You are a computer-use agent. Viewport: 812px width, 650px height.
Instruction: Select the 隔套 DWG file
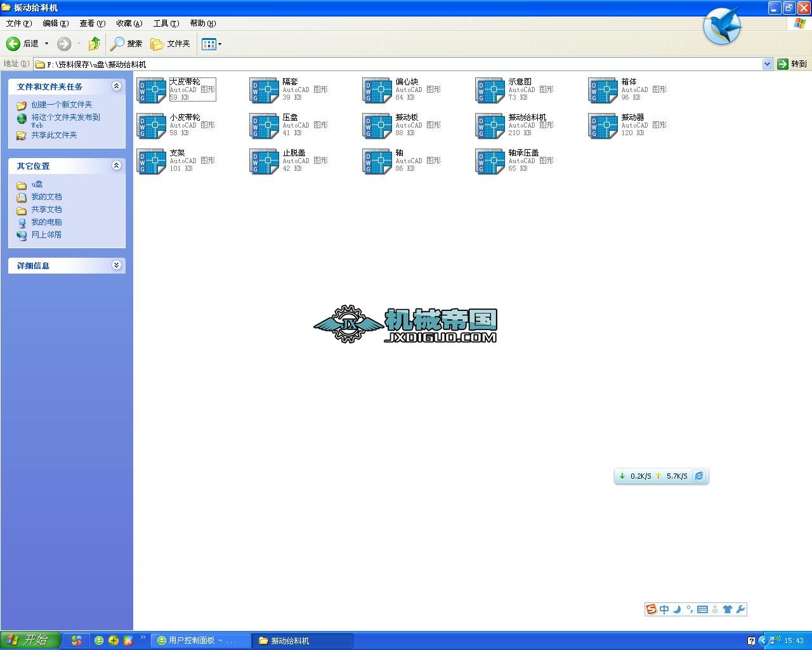coord(289,90)
